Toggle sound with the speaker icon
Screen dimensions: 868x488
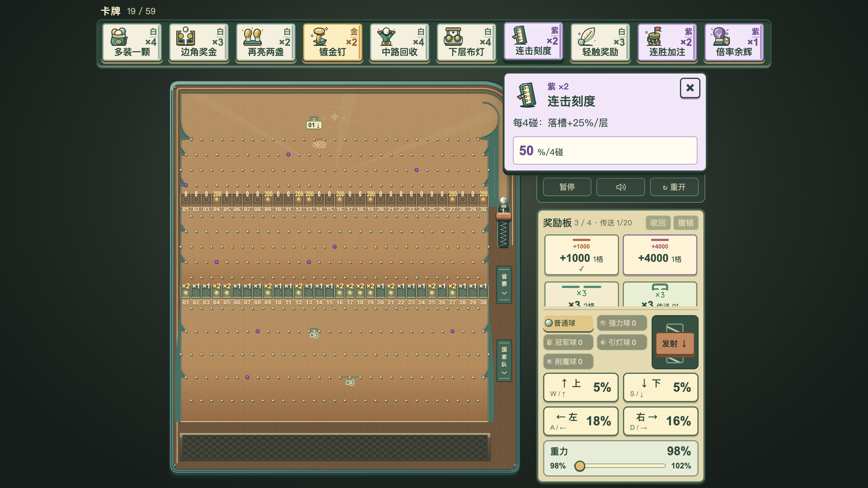[x=620, y=187]
